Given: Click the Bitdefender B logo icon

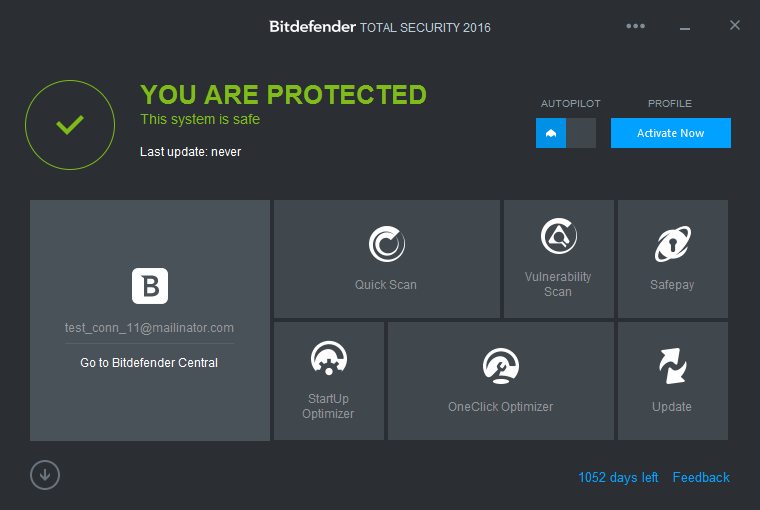Looking at the screenshot, I should [150, 286].
